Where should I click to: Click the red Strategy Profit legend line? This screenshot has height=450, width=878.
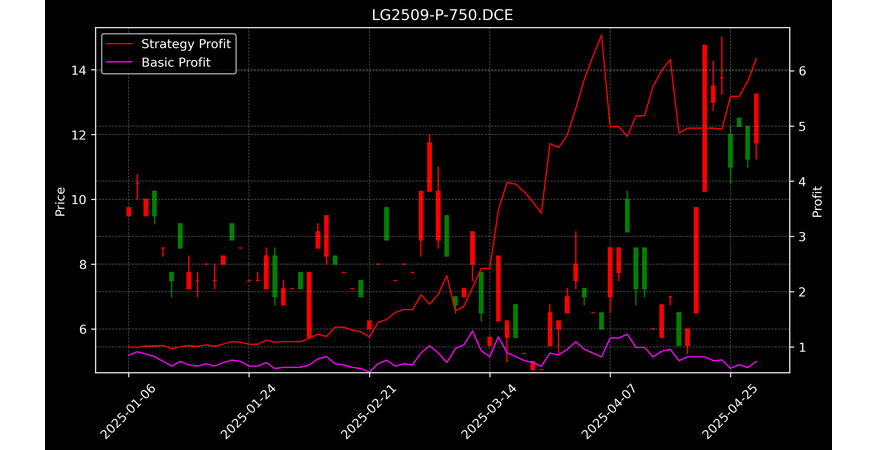point(120,44)
